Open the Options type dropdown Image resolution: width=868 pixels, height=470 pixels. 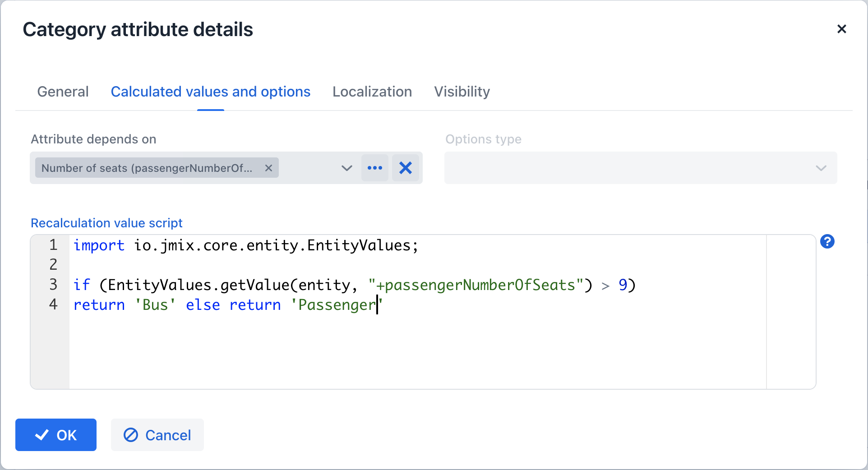640,168
